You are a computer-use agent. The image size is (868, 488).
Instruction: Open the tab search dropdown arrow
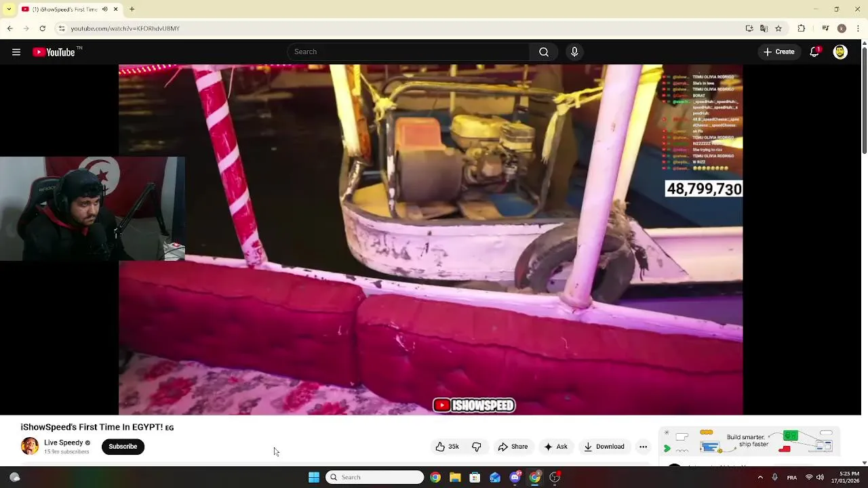tap(8, 9)
